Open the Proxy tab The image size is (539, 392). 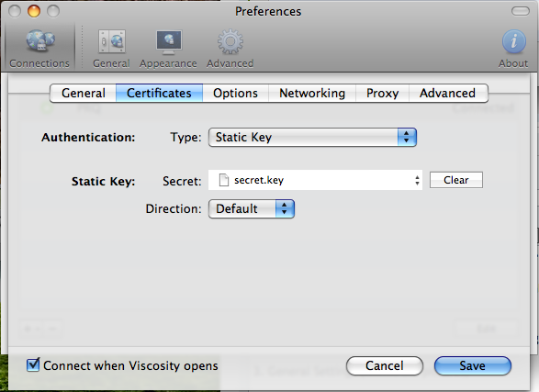[382, 93]
